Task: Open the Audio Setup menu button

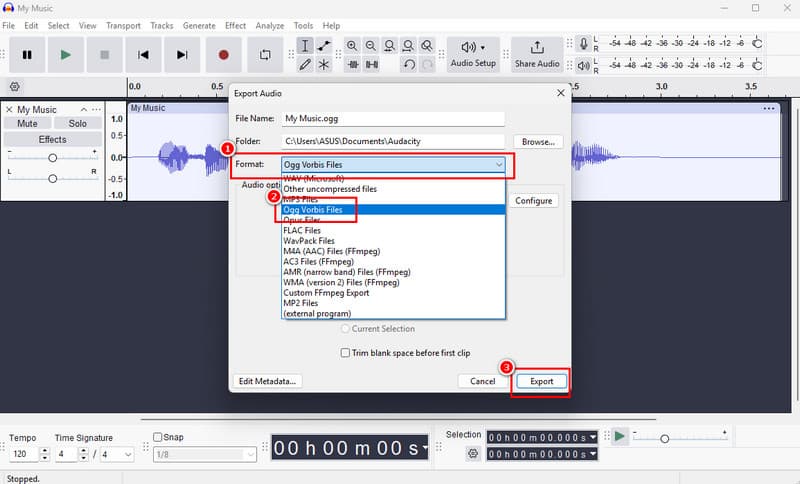Action: tap(473, 55)
